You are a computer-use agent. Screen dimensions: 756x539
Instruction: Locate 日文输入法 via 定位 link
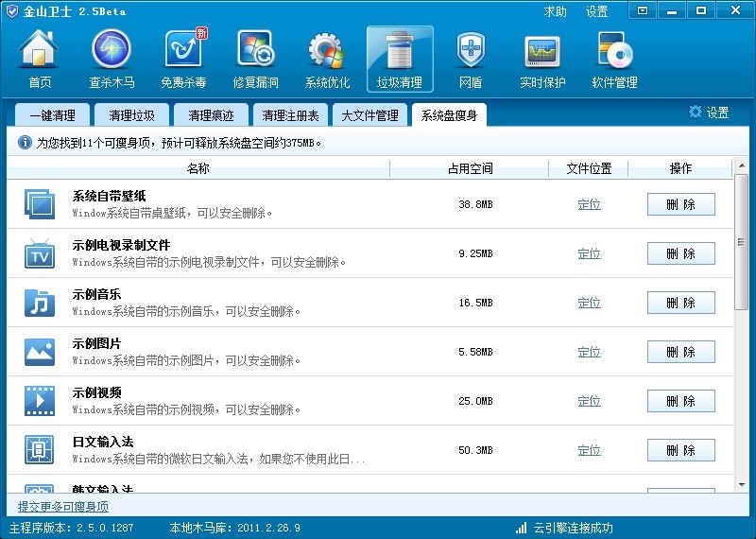[x=589, y=450]
